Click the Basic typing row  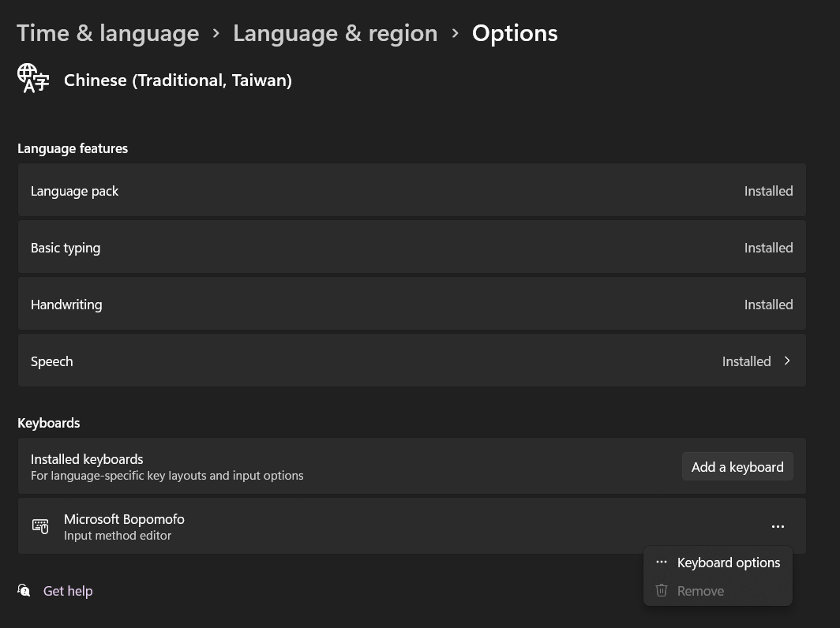pos(411,248)
